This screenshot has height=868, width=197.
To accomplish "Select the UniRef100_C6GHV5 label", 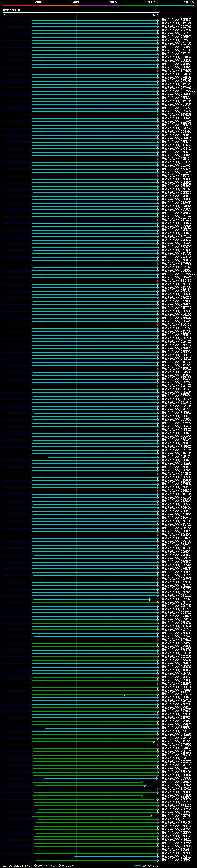I will (176, 67).
